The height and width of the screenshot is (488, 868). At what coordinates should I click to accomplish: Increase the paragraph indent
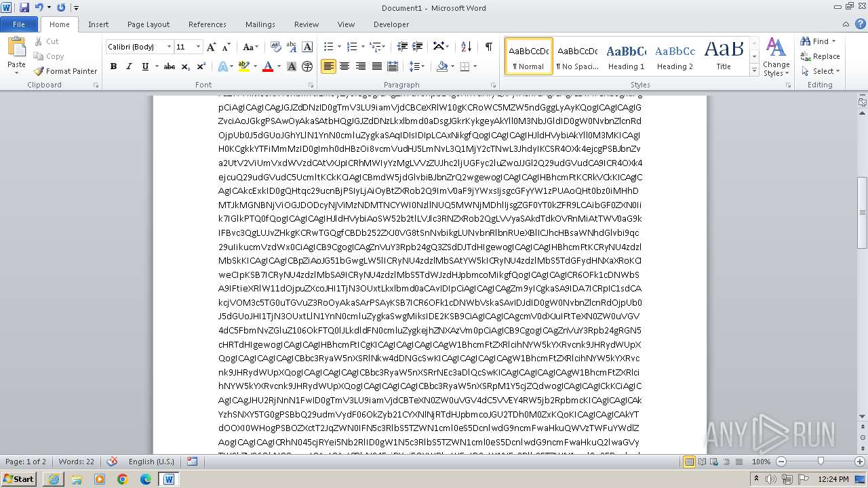click(418, 47)
